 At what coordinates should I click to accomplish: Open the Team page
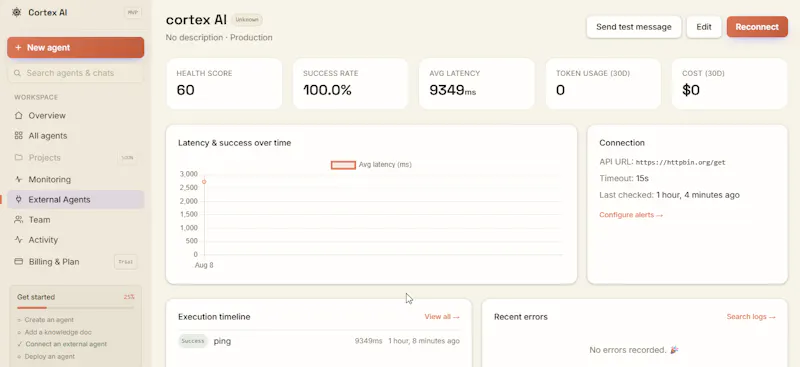coord(76,219)
